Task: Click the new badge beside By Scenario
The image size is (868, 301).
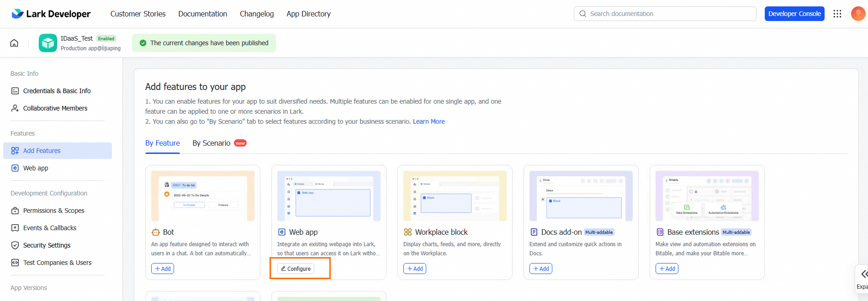Action: (240, 143)
